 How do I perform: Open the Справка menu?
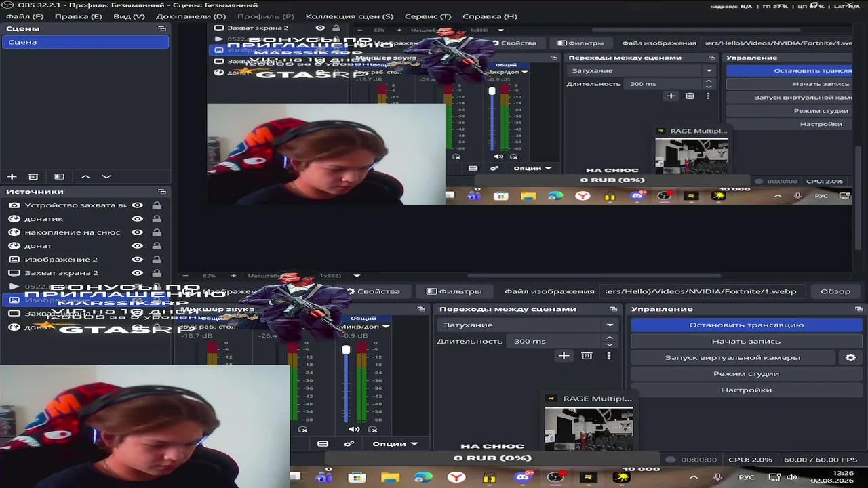490,16
